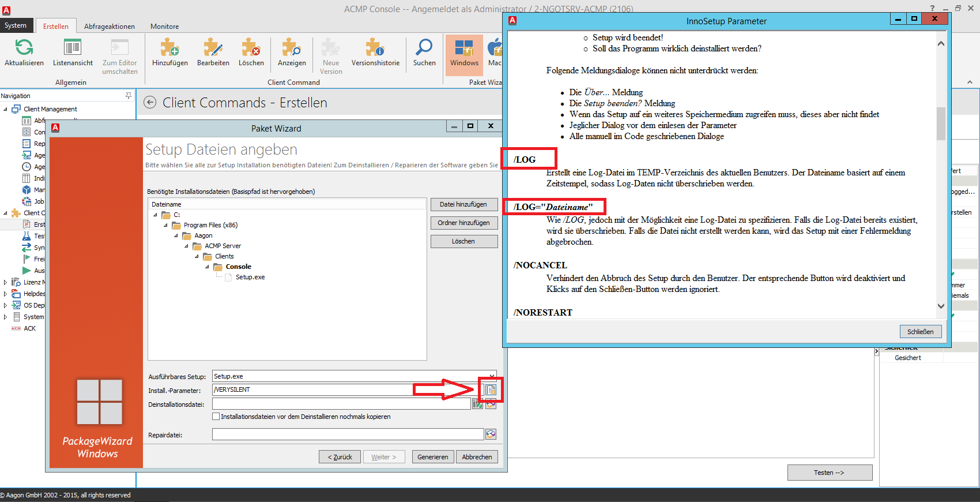Expand the OS Dep node in Navigation
Image resolution: width=980 pixels, height=502 pixels.
[6, 305]
